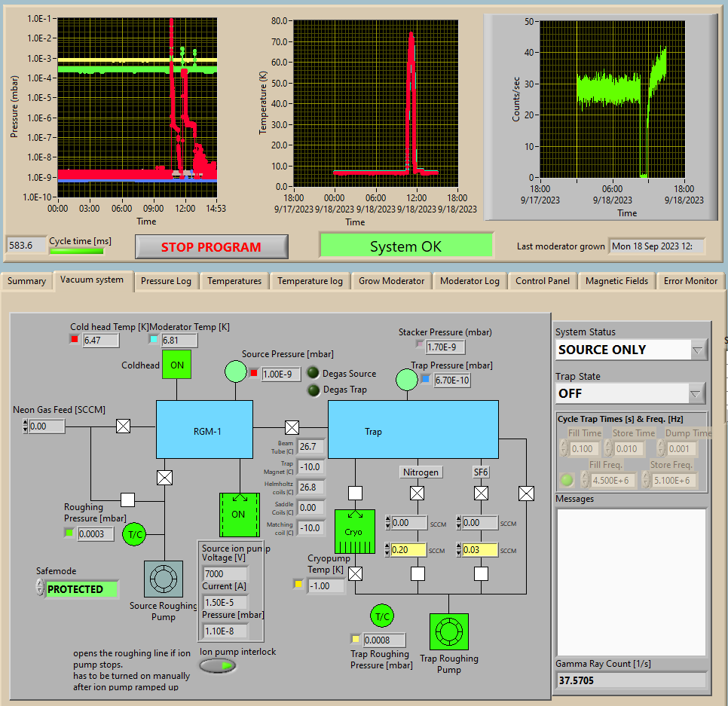Click the source ion pump ON icon
This screenshot has width=728, height=706.
point(238,515)
